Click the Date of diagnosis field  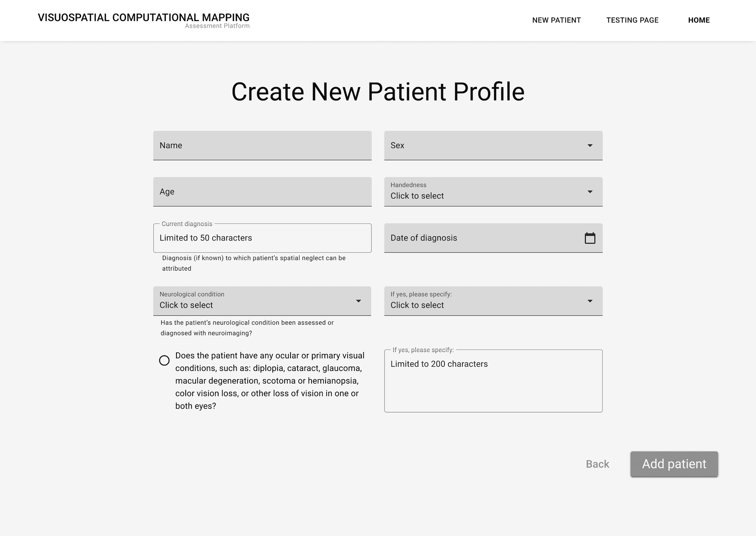click(x=493, y=238)
